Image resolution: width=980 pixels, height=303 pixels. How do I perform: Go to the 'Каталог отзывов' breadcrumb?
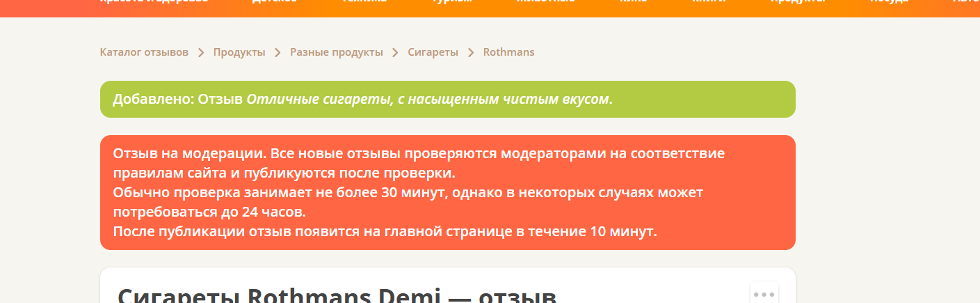144,52
